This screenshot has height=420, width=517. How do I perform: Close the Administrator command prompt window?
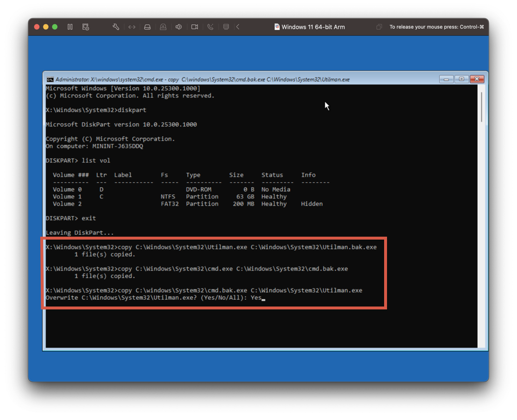pyautogui.click(x=477, y=79)
